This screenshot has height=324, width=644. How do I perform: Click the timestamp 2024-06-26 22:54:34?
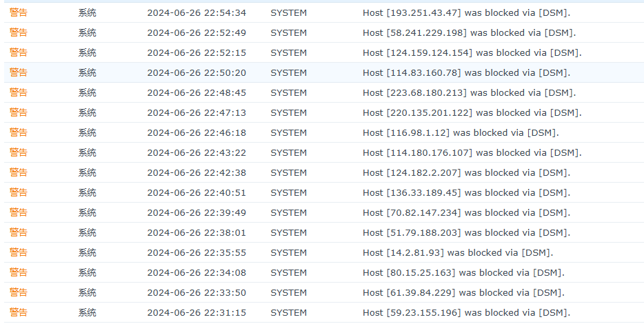pos(197,12)
